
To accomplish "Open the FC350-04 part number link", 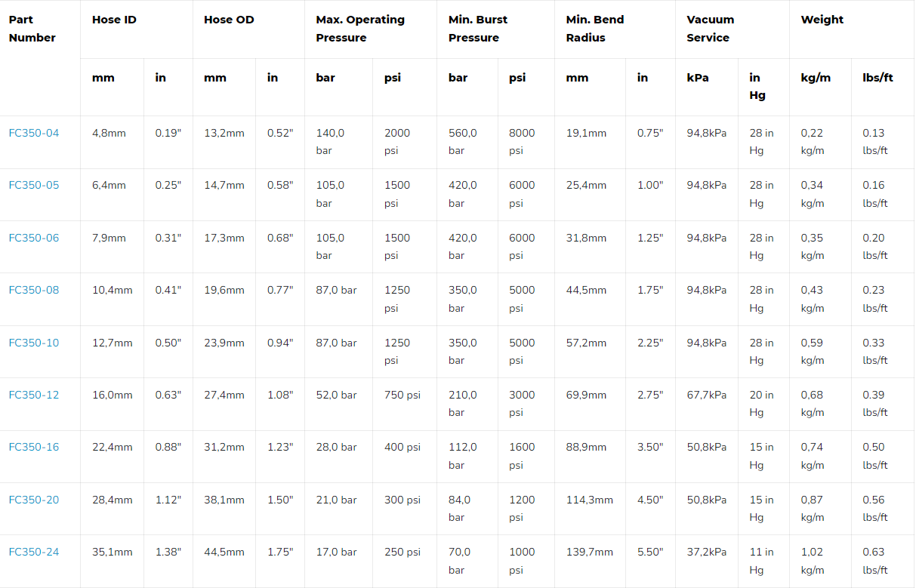I will (x=34, y=133).
